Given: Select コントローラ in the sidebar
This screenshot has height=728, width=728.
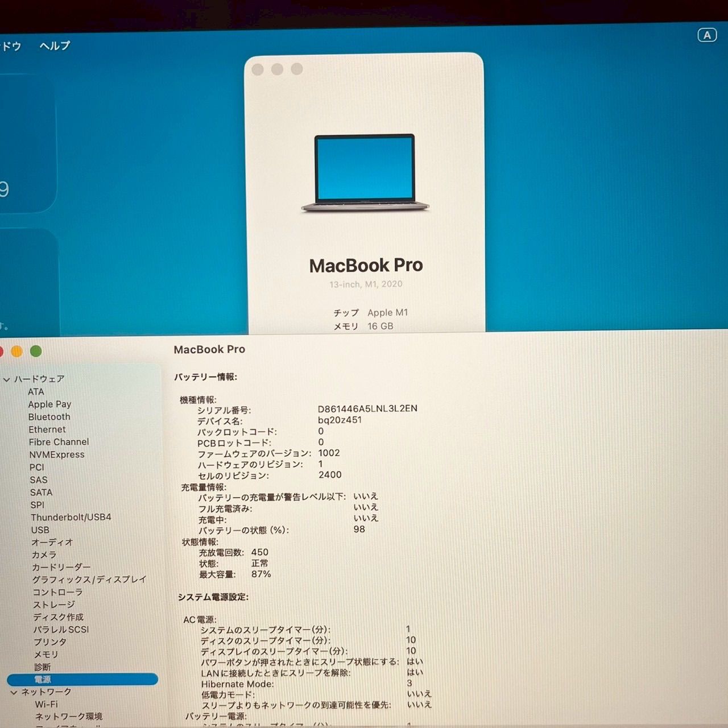Looking at the screenshot, I should pyautogui.click(x=57, y=592).
